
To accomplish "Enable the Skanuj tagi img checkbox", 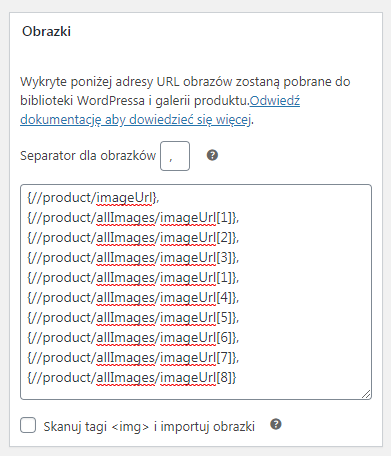I will tap(28, 425).
